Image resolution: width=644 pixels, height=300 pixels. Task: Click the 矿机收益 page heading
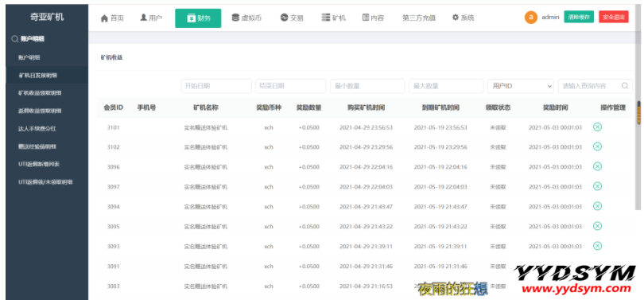(x=111, y=57)
